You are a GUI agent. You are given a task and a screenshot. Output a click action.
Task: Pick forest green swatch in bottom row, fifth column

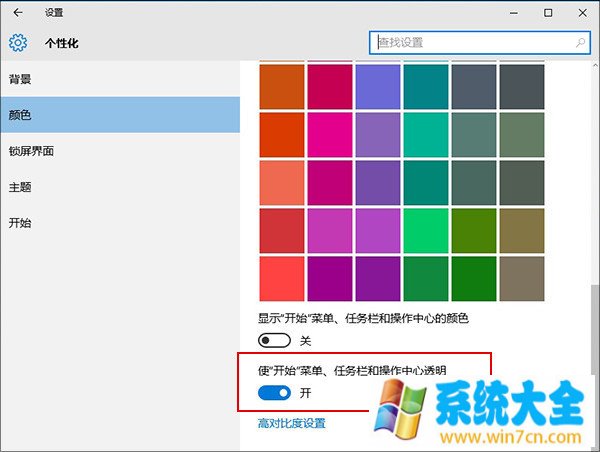click(474, 279)
